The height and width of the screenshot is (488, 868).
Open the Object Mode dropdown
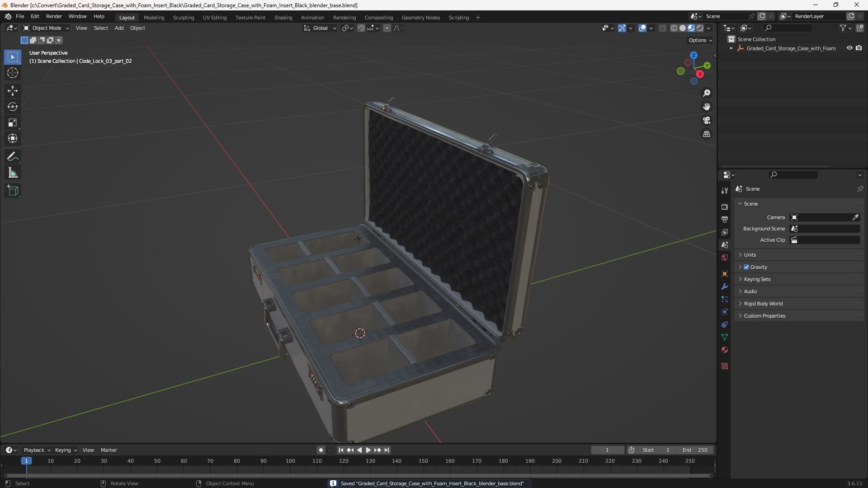click(46, 28)
